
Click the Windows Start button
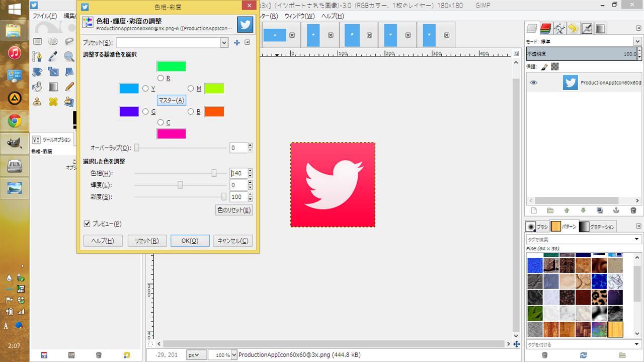[x=14, y=9]
